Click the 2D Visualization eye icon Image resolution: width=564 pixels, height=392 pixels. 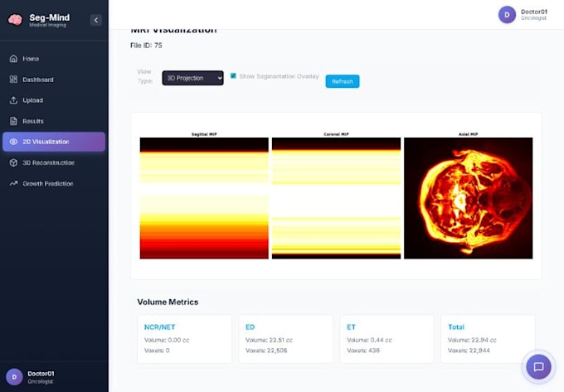13,142
